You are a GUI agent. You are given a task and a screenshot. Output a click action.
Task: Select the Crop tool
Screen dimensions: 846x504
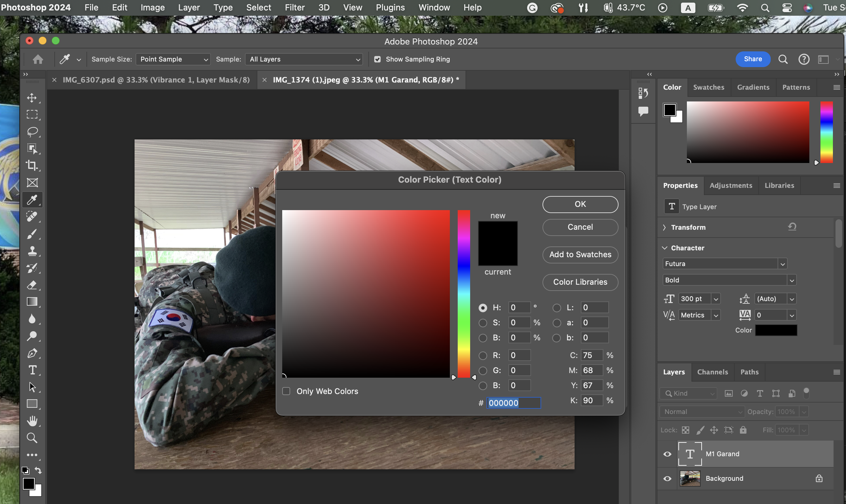32,165
